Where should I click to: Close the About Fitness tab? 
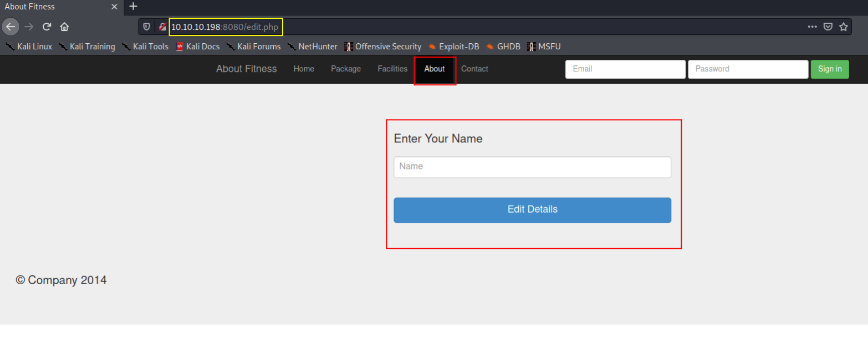coord(115,7)
